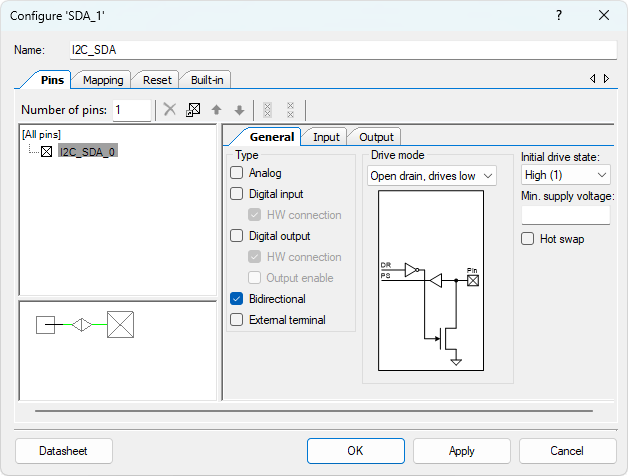This screenshot has width=628, height=476.
Task: Click the pin preview symbol thumbnail
Action: tap(85, 324)
